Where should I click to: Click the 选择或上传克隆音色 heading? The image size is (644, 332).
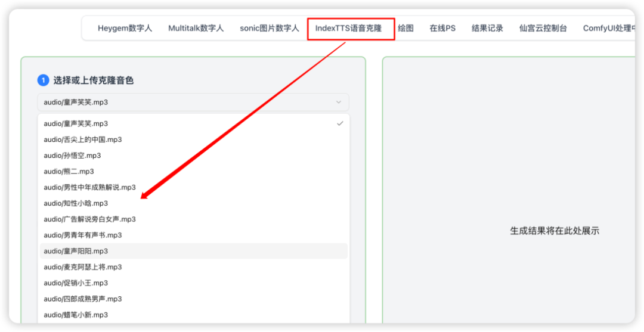[x=93, y=80]
